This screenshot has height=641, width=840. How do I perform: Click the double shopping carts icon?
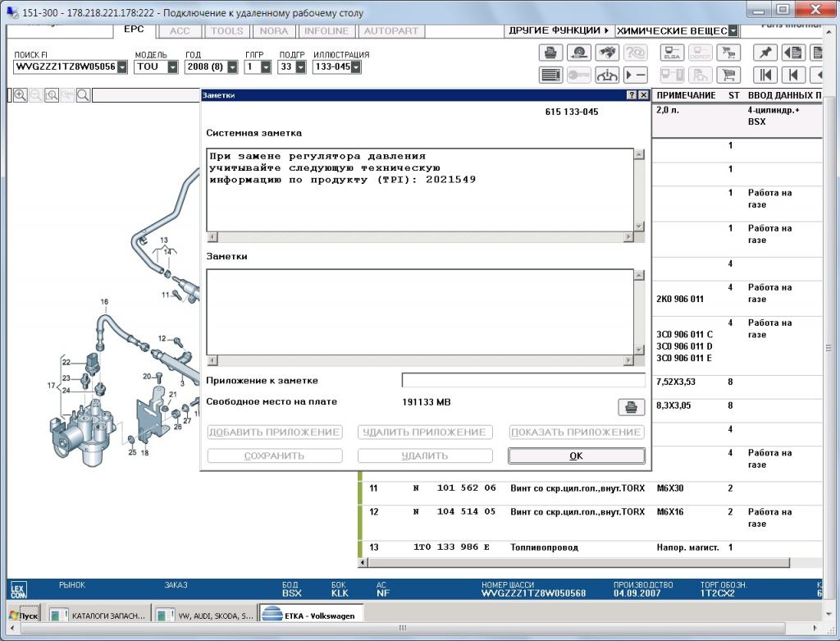coord(728,53)
